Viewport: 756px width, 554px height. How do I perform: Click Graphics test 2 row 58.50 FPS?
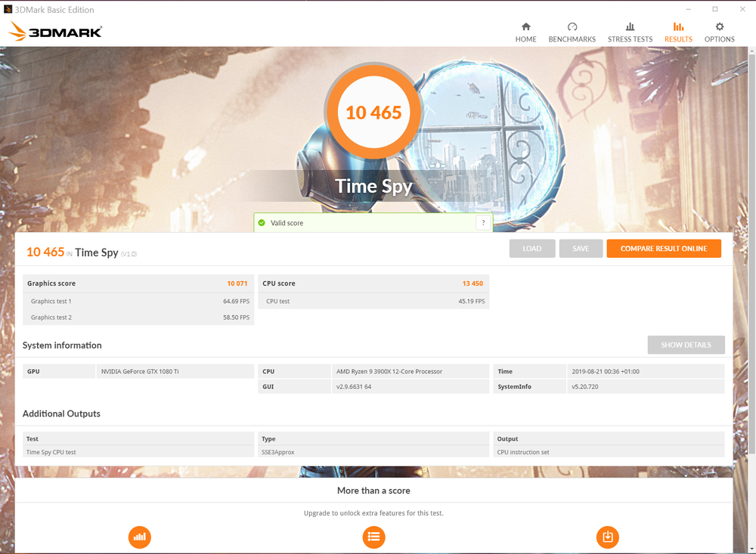point(138,317)
